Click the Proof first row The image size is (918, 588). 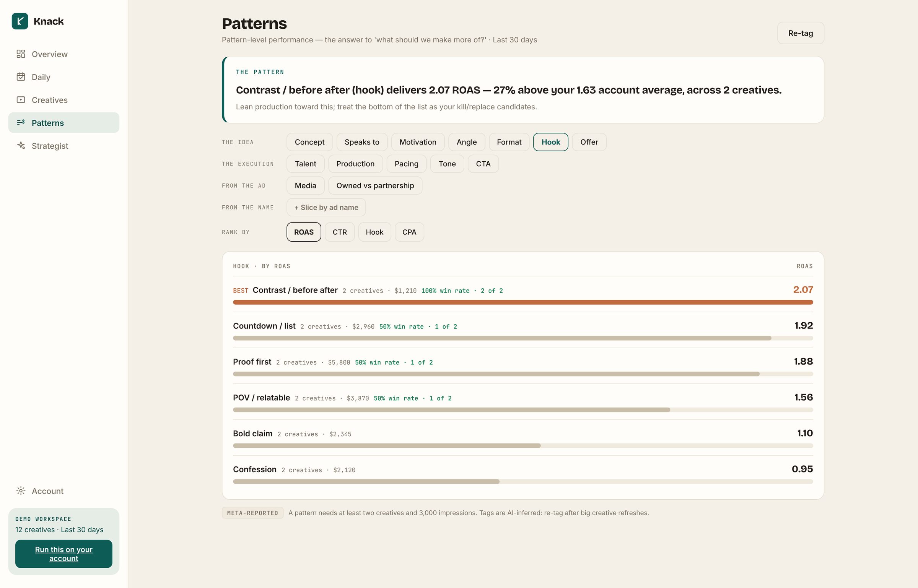point(523,366)
